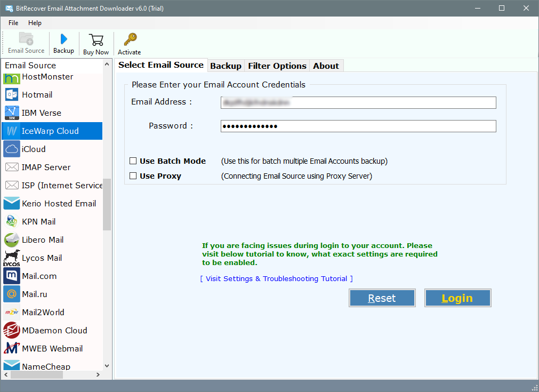Select the KPN Mail icon
This screenshot has height=392, width=539.
(x=12, y=221)
